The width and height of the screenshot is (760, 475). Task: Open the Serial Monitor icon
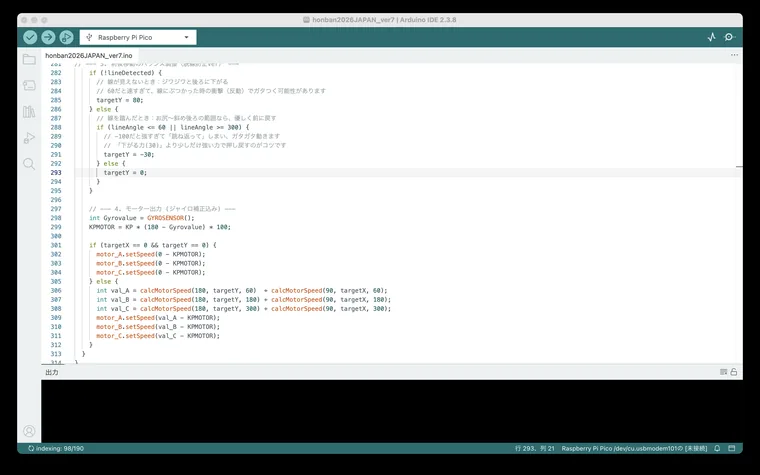coord(729,37)
